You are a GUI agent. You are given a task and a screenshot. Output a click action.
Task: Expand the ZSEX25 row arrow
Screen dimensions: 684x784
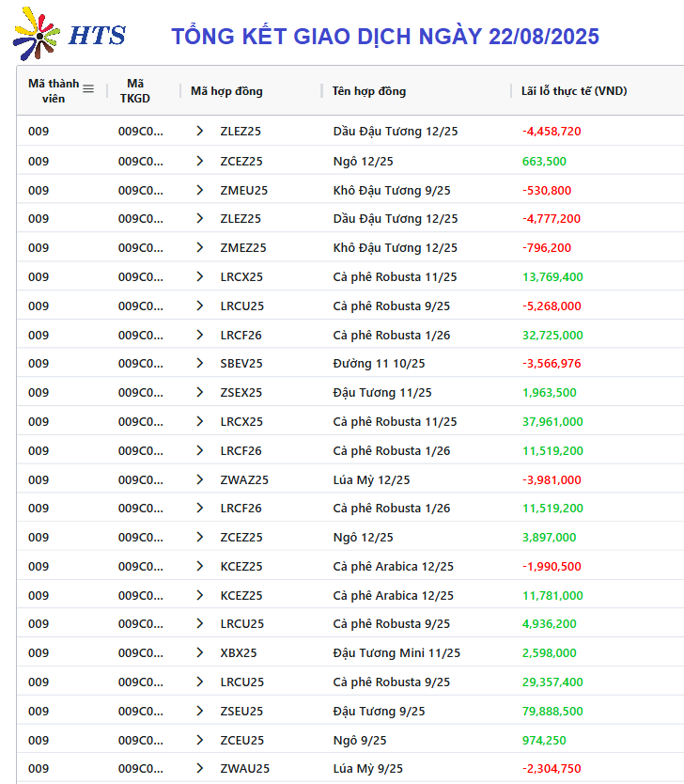coord(200,393)
